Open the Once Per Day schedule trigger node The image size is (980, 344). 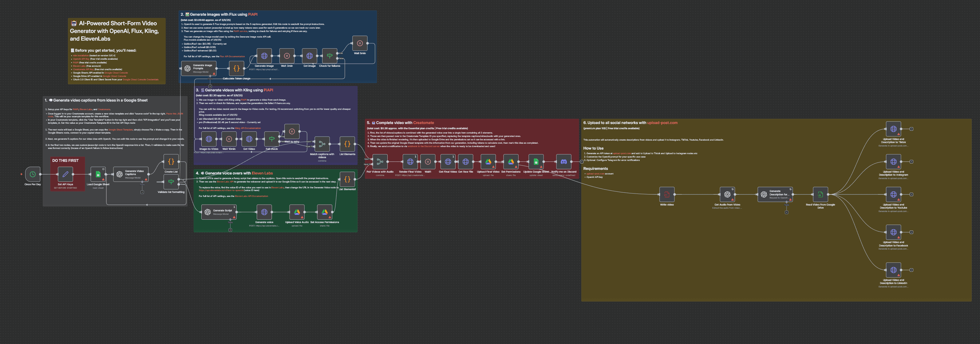pyautogui.click(x=33, y=174)
